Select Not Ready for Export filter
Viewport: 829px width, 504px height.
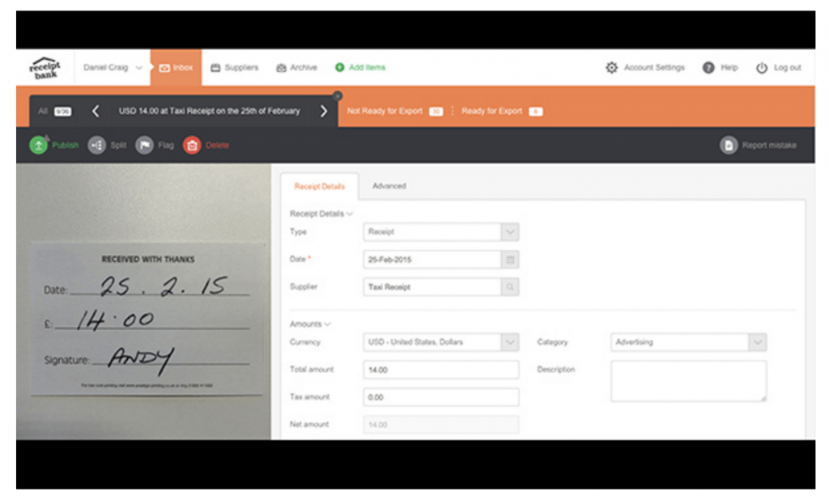pyautogui.click(x=394, y=112)
